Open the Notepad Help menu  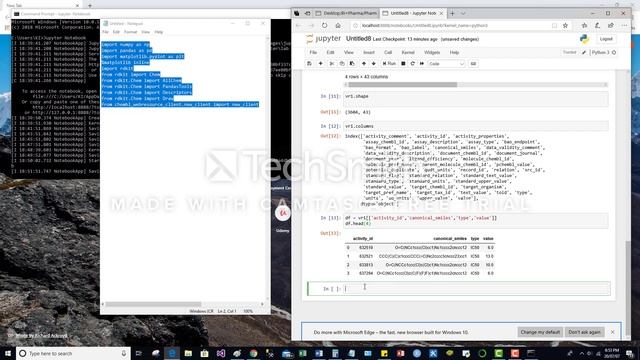pyautogui.click(x=159, y=32)
